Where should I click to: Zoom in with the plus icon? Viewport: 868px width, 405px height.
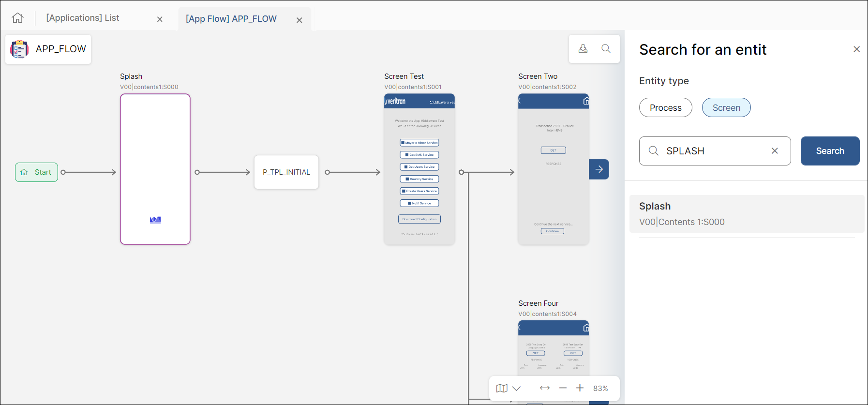pyautogui.click(x=580, y=388)
